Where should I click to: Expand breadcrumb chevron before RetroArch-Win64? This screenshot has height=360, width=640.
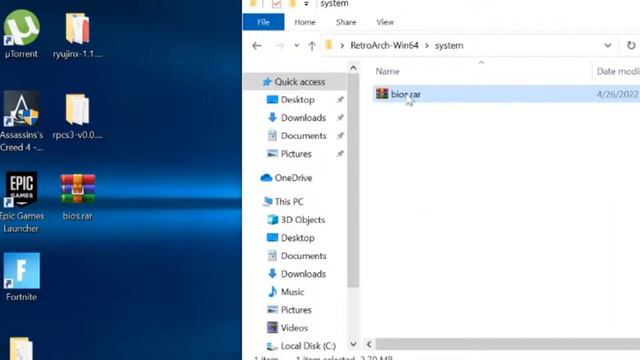coord(342,45)
